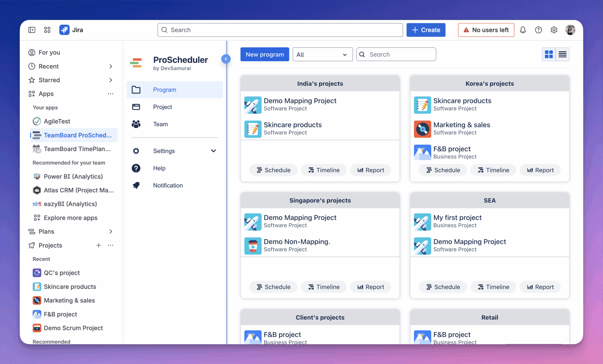The height and width of the screenshot is (364, 603).
Task: Open the help question mark icon in top bar
Action: [538, 30]
